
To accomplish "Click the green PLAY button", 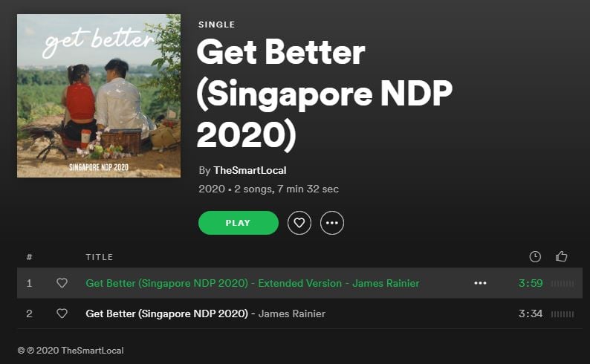I will coord(239,223).
